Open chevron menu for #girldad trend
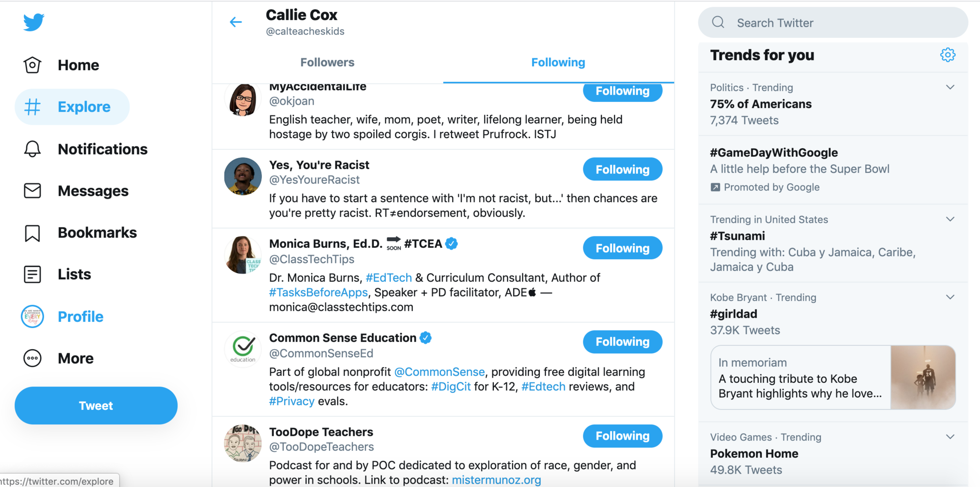980x487 pixels. 950,297
